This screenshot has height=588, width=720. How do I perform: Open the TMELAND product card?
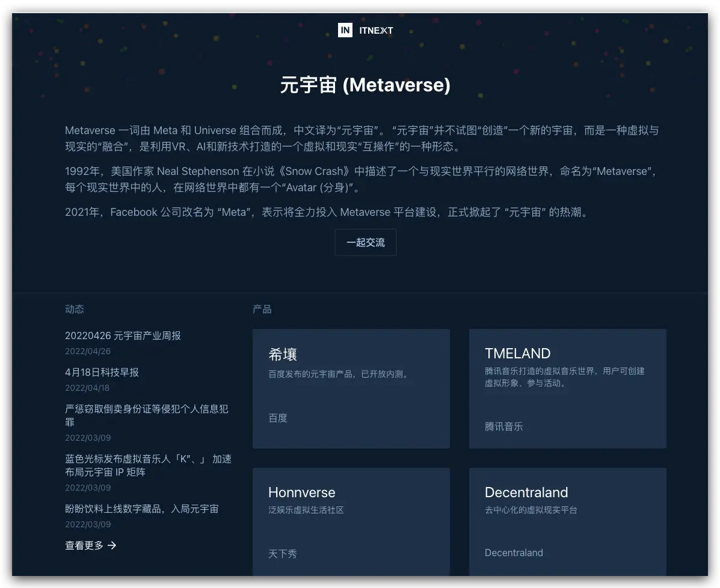(568, 388)
